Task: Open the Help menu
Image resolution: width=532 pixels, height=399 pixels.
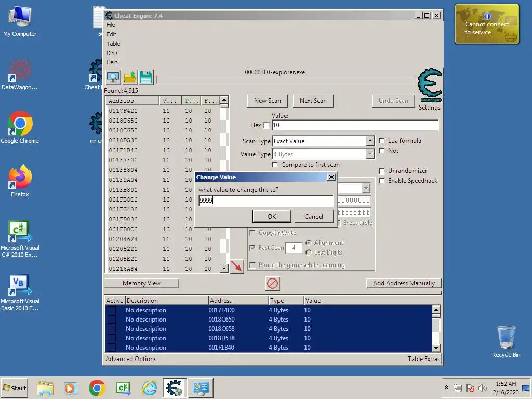Action: (x=112, y=62)
